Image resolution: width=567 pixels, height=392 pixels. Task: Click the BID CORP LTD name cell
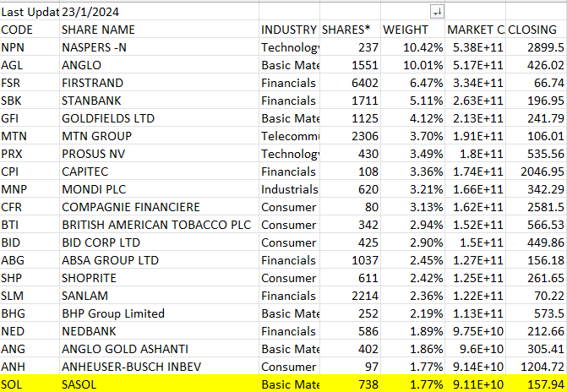coord(159,242)
